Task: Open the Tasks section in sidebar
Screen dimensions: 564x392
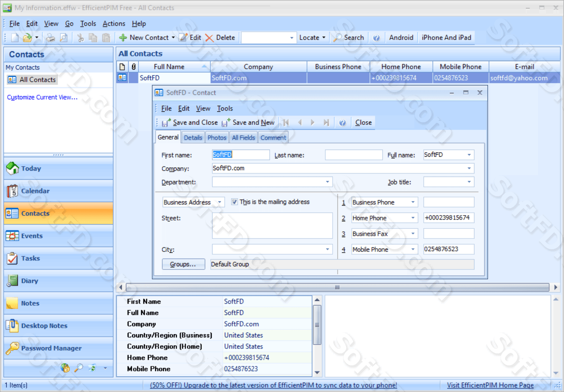Action: point(58,258)
